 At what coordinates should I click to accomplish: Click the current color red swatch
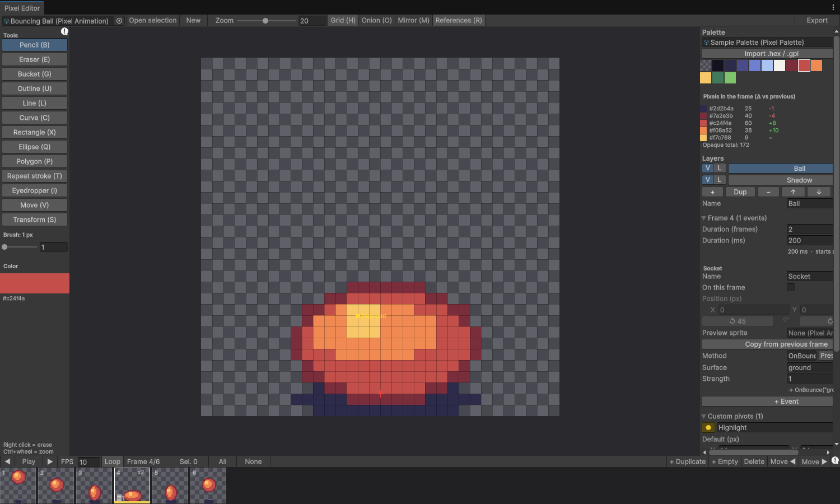[x=35, y=283]
